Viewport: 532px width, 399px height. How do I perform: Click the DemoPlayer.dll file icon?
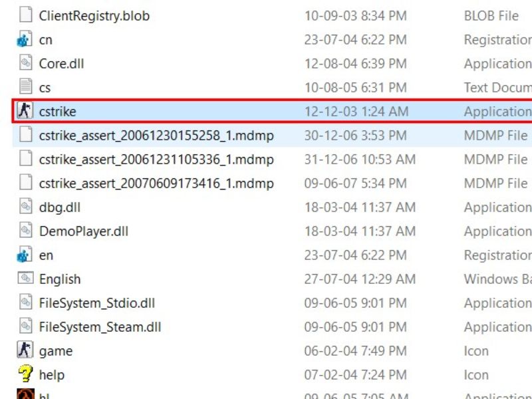coord(25,231)
